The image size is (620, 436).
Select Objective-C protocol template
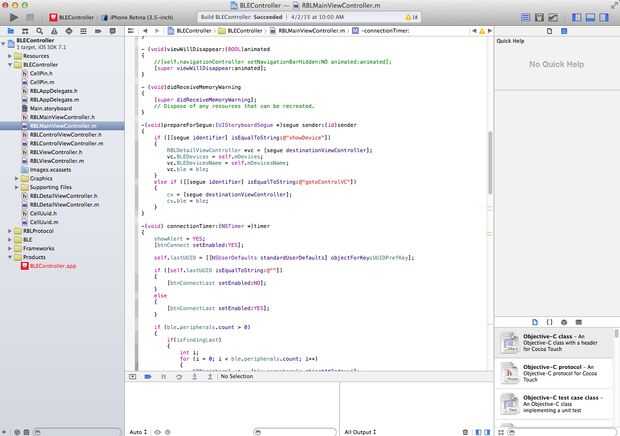(554, 373)
